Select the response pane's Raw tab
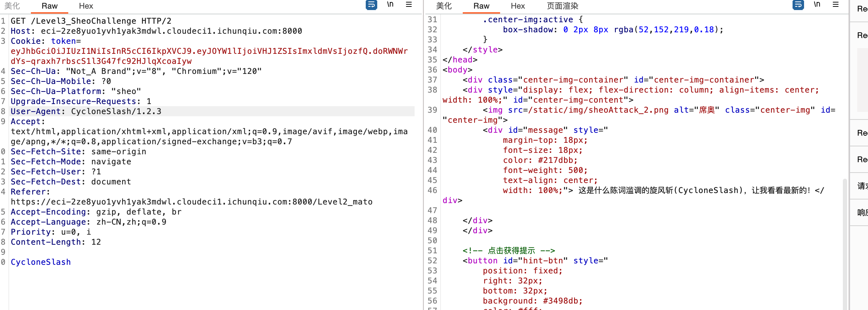The width and height of the screenshot is (868, 310). coord(481,6)
